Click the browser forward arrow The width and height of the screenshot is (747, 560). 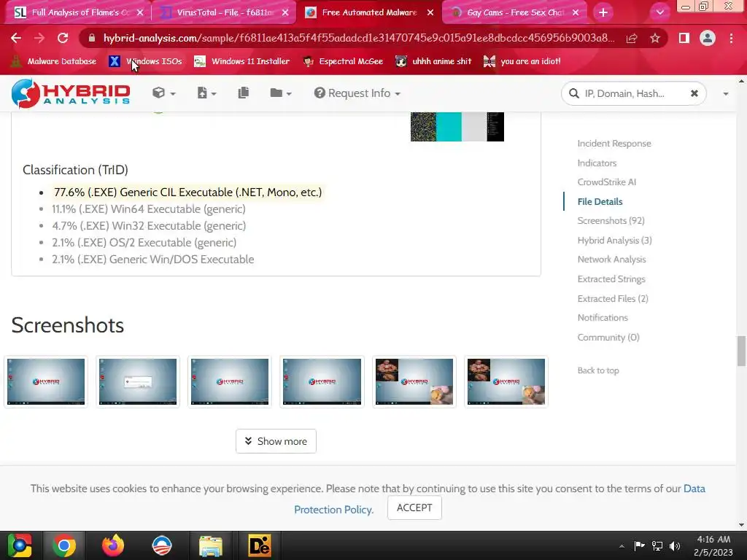[x=39, y=38]
